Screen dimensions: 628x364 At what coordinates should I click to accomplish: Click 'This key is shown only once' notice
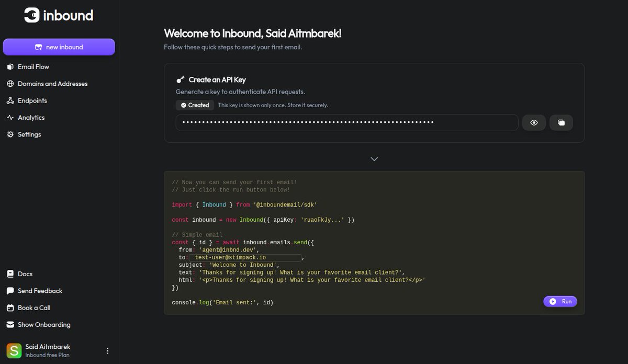point(273,105)
